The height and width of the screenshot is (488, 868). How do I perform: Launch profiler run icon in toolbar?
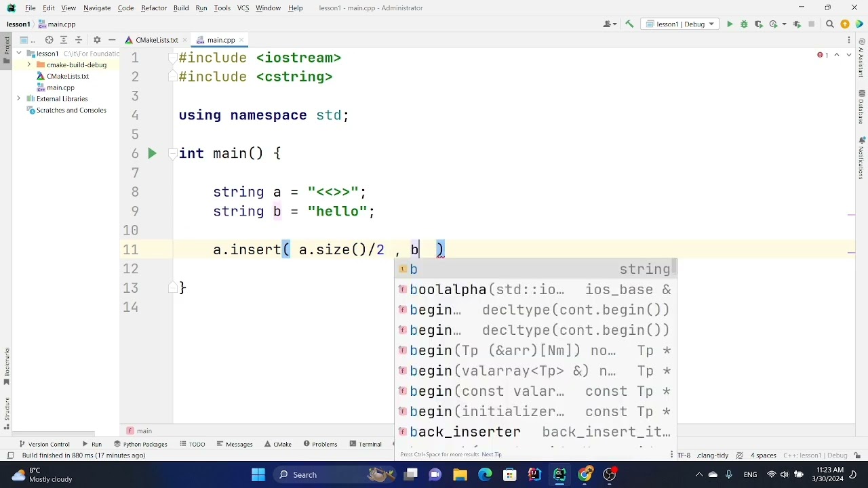click(772, 24)
